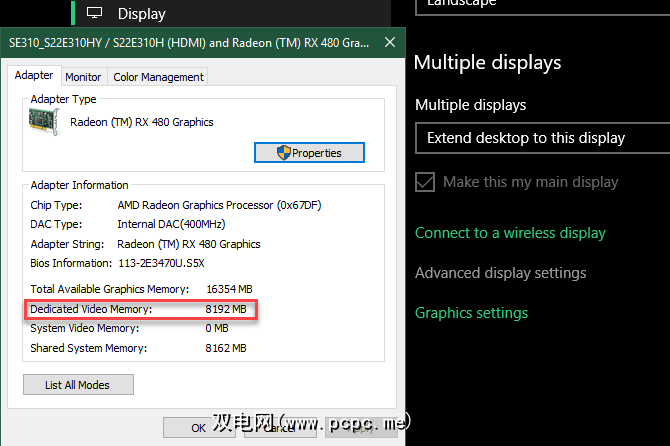Switch to the Adapter tab
Screen dimensions: 670x446
34,76
